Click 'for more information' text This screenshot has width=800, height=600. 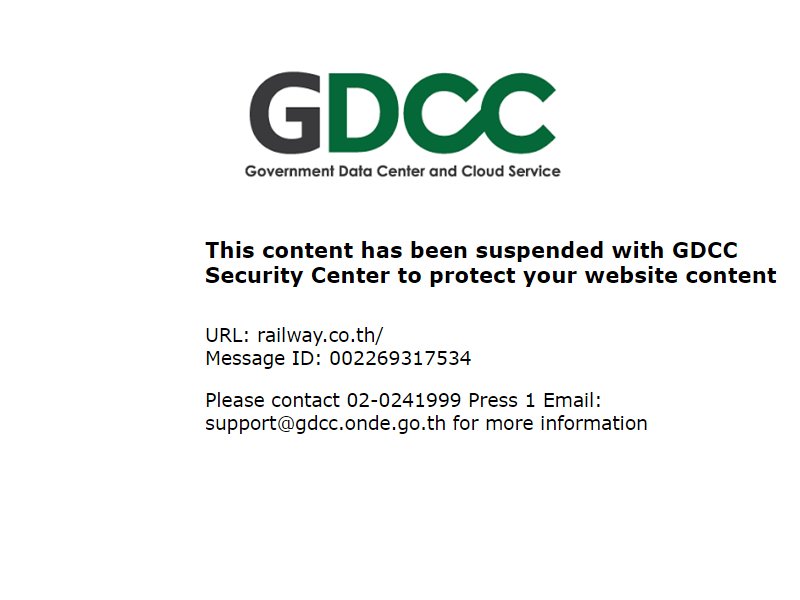[550, 423]
